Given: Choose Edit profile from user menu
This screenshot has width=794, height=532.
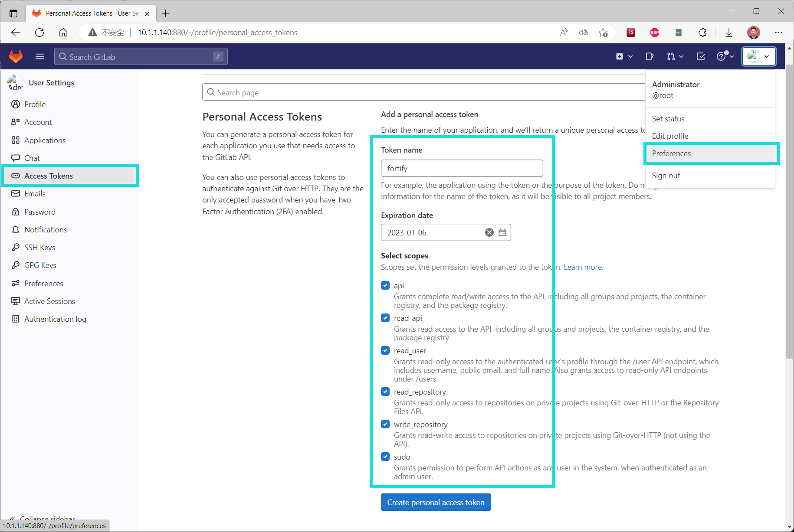Looking at the screenshot, I should (x=710, y=136).
